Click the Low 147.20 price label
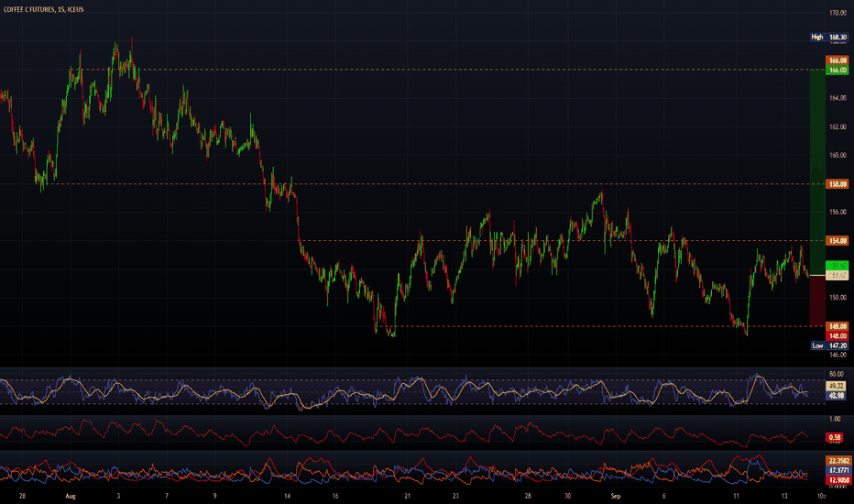 pos(829,345)
